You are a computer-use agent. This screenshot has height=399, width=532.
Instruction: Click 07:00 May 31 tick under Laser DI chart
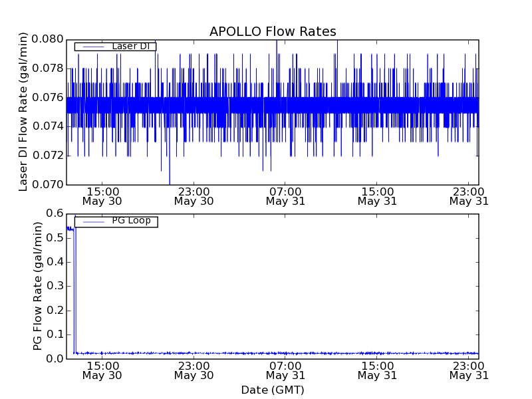click(x=285, y=196)
